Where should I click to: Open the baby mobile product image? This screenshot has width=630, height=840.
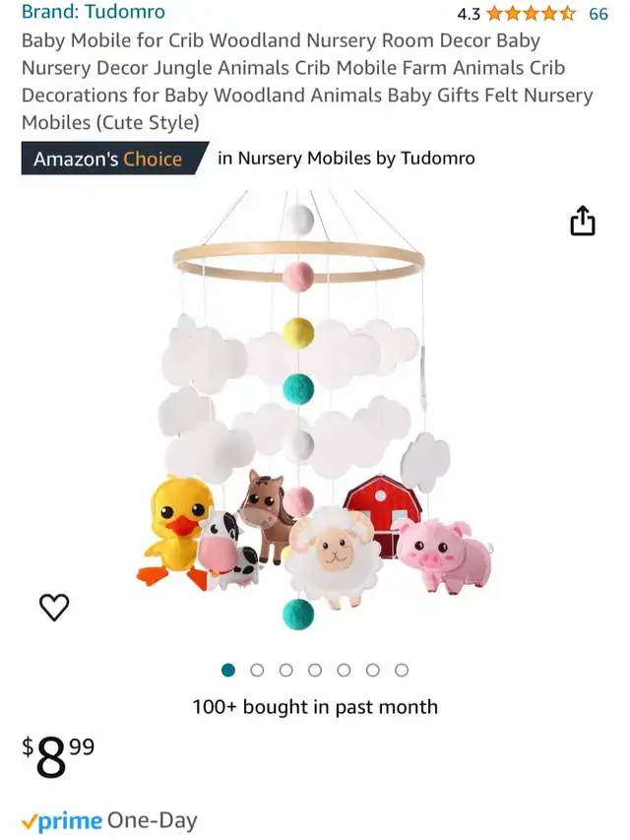click(314, 410)
